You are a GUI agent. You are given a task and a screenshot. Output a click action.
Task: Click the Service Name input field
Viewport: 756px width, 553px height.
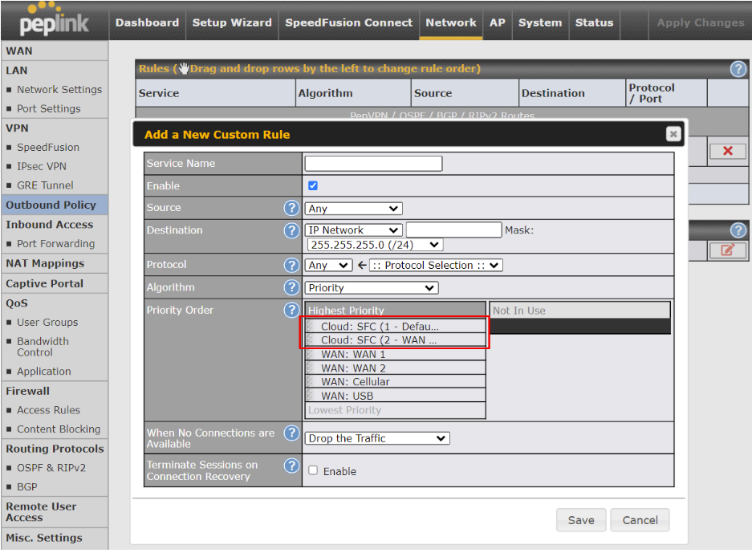point(375,165)
